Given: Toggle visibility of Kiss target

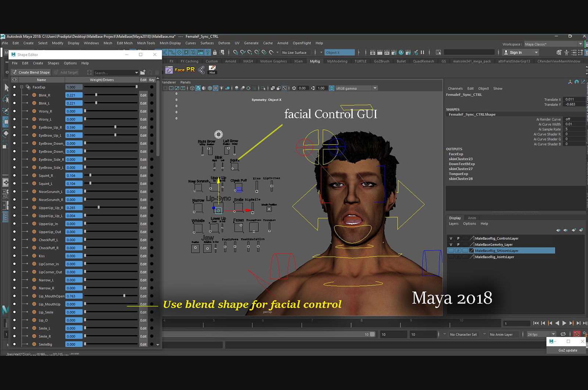Looking at the screenshot, I should click(14, 256).
